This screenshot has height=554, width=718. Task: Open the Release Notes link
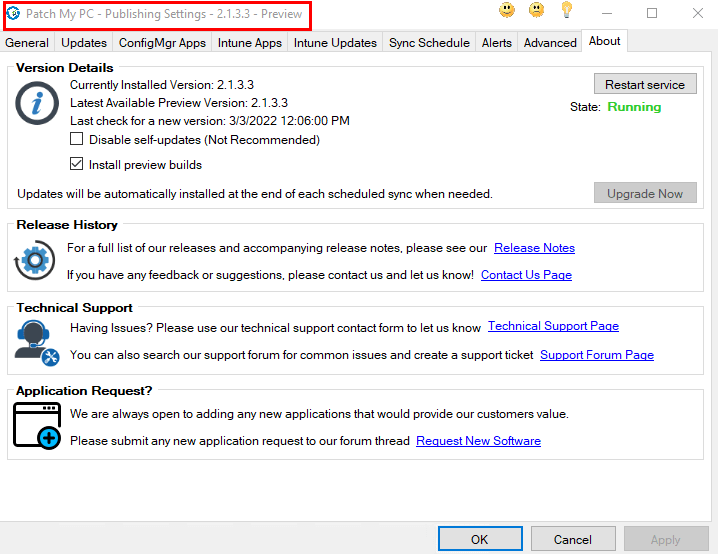point(534,248)
